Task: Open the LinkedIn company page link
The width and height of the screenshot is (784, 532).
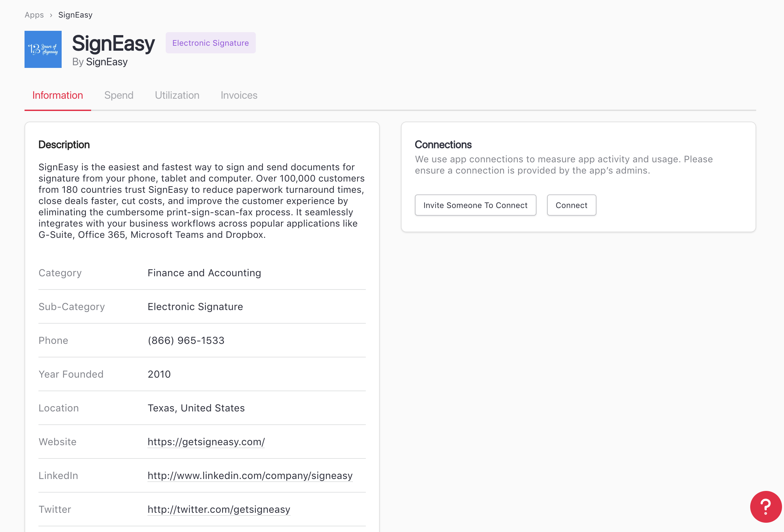Action: click(x=250, y=475)
